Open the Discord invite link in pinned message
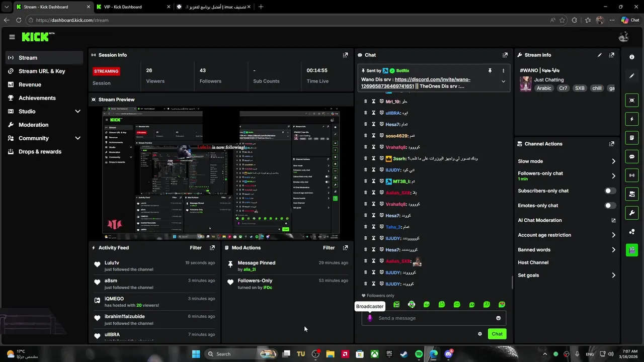The width and height of the screenshot is (644, 362). point(416,83)
